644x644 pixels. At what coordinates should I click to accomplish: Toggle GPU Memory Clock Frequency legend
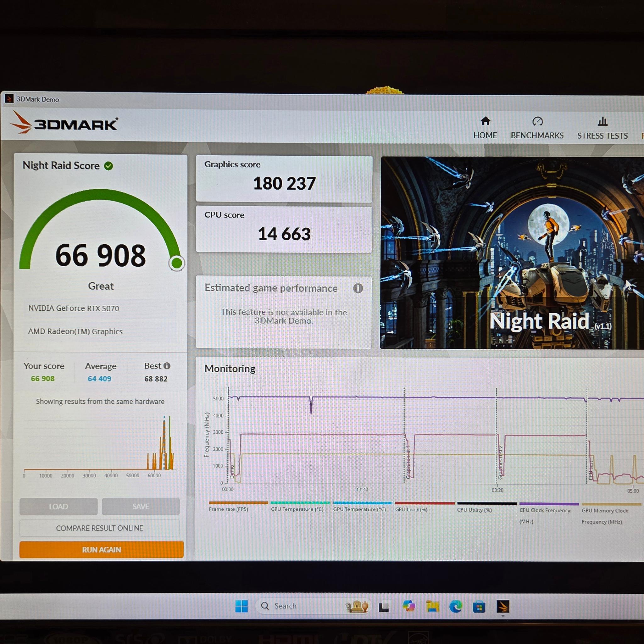[x=611, y=514]
